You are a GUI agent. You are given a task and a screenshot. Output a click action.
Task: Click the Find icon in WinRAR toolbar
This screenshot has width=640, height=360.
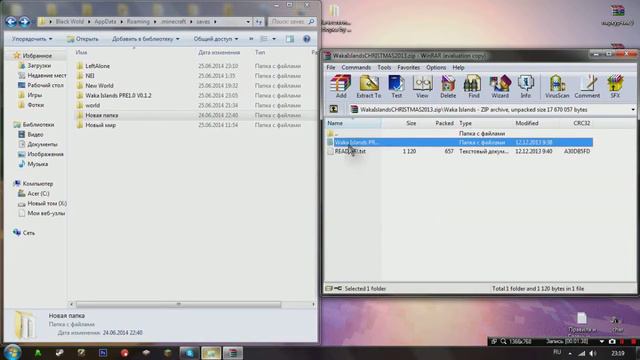473,87
